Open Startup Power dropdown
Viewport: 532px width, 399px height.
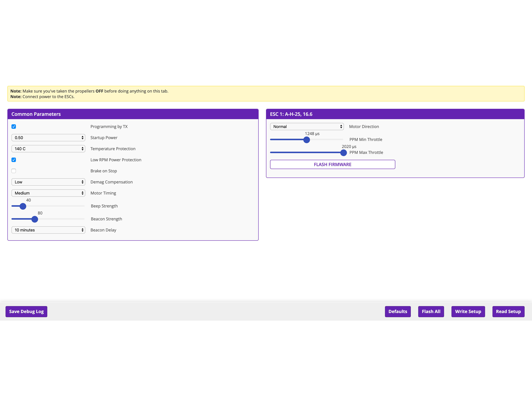(48, 138)
